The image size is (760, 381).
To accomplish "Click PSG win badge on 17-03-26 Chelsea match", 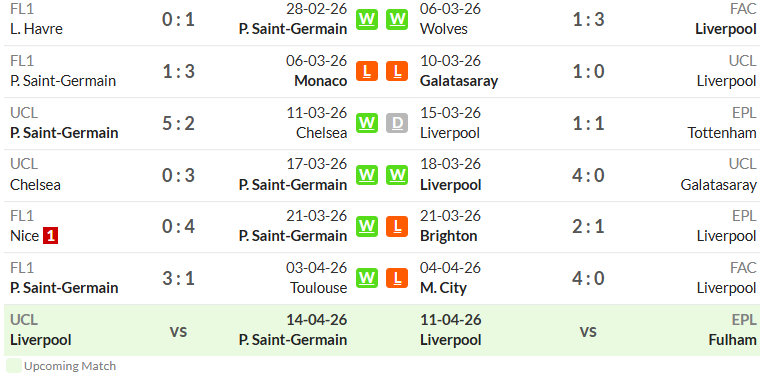I will (367, 175).
